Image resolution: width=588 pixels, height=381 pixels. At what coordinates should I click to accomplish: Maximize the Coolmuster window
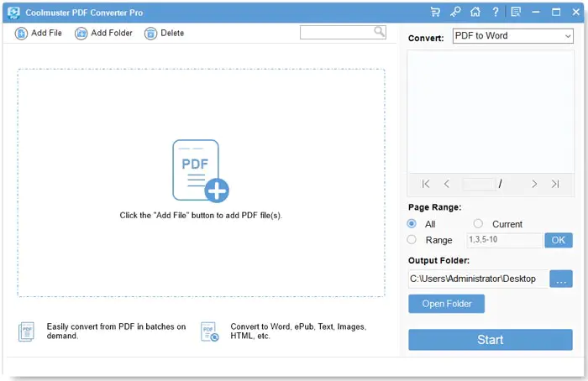point(556,13)
